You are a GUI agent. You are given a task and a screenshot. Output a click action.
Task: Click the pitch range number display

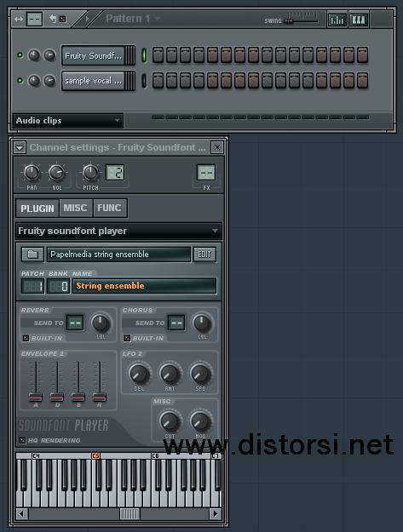point(115,173)
